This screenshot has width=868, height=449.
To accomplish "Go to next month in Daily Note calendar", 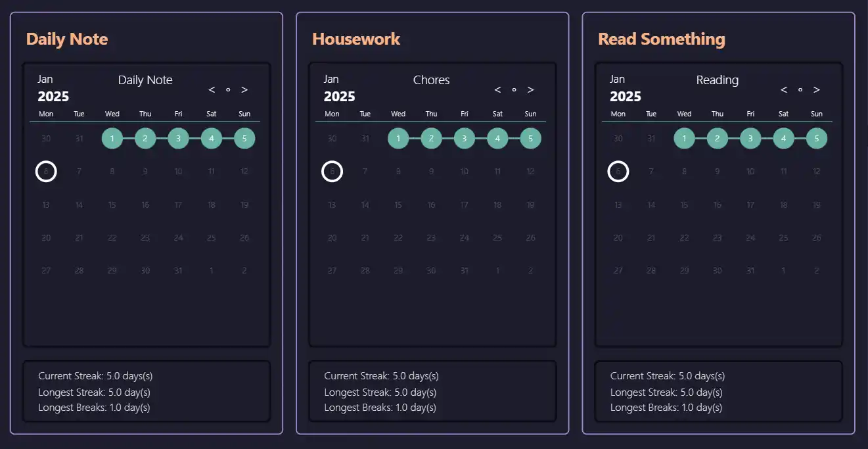I will tap(244, 90).
